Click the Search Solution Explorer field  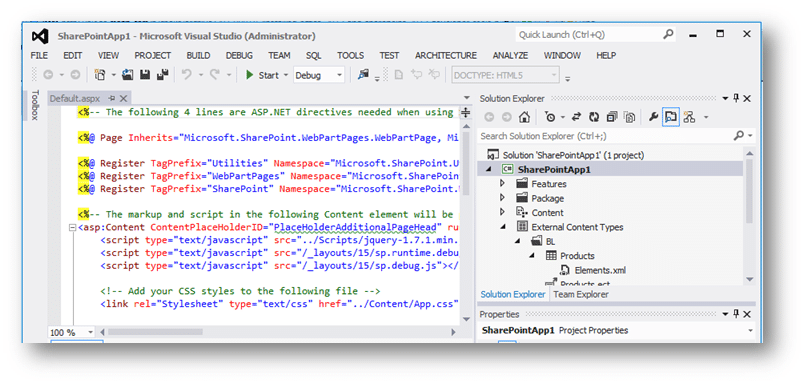click(x=605, y=136)
